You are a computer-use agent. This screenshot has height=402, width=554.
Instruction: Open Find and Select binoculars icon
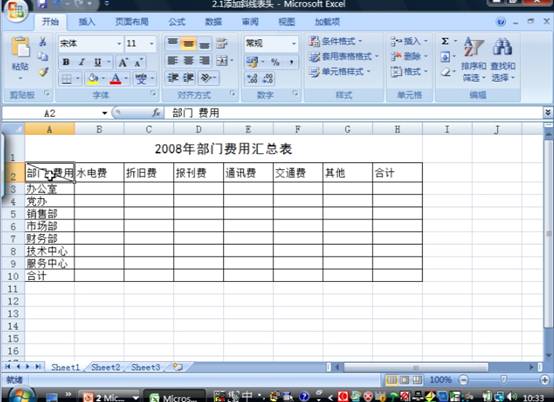tap(502, 47)
